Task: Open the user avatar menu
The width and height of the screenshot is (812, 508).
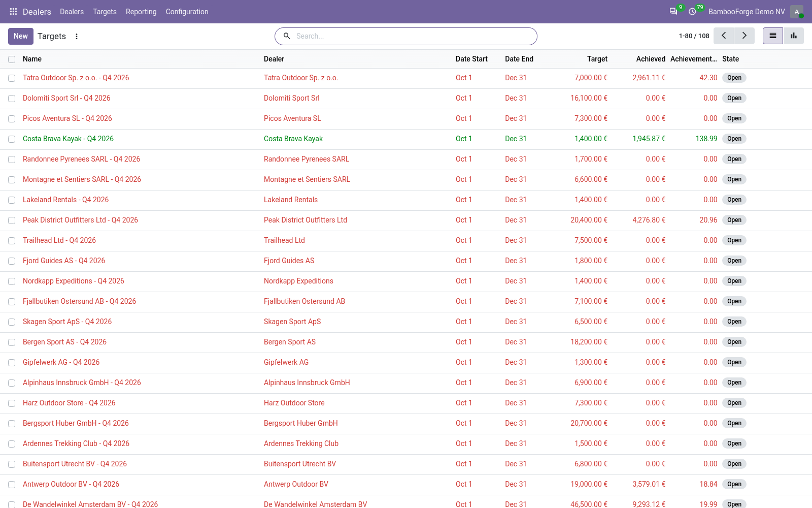Action: [797, 12]
